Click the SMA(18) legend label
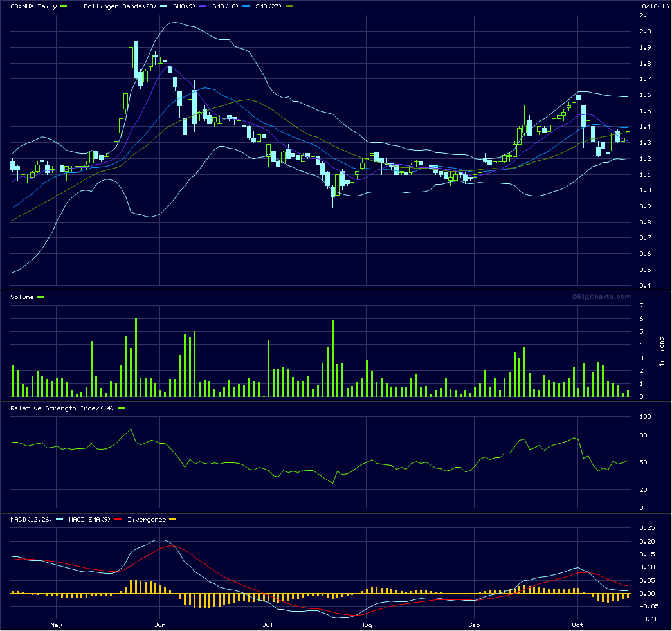The height and width of the screenshot is (631, 672). coord(225,6)
